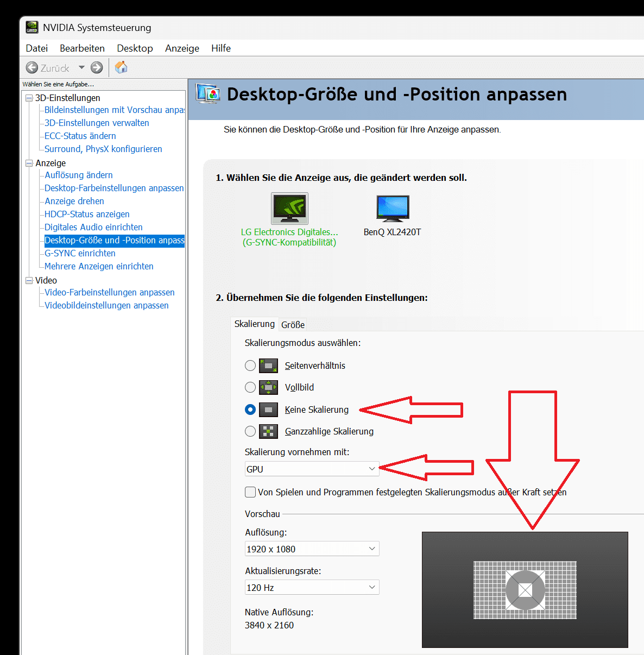Open Digitales Audio einrichten
Screen dimensions: 644x655
click(x=93, y=227)
